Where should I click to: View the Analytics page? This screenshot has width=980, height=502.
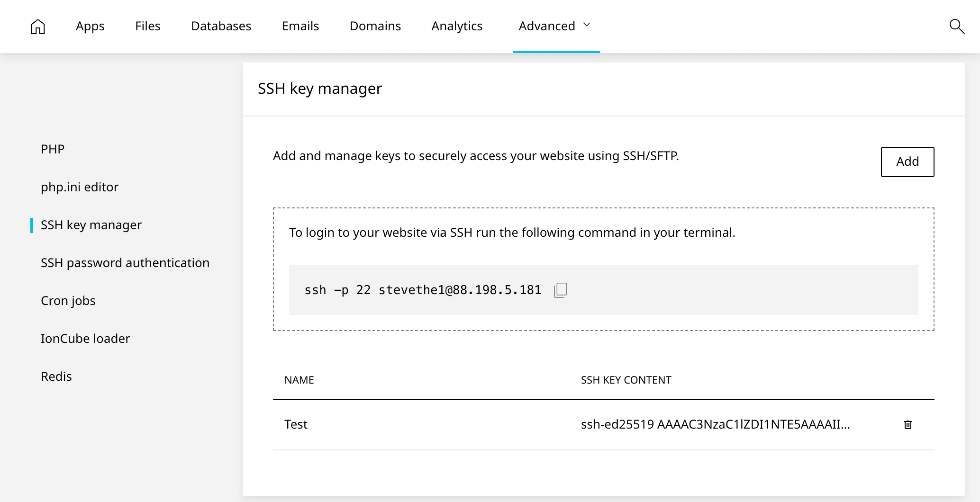tap(457, 26)
